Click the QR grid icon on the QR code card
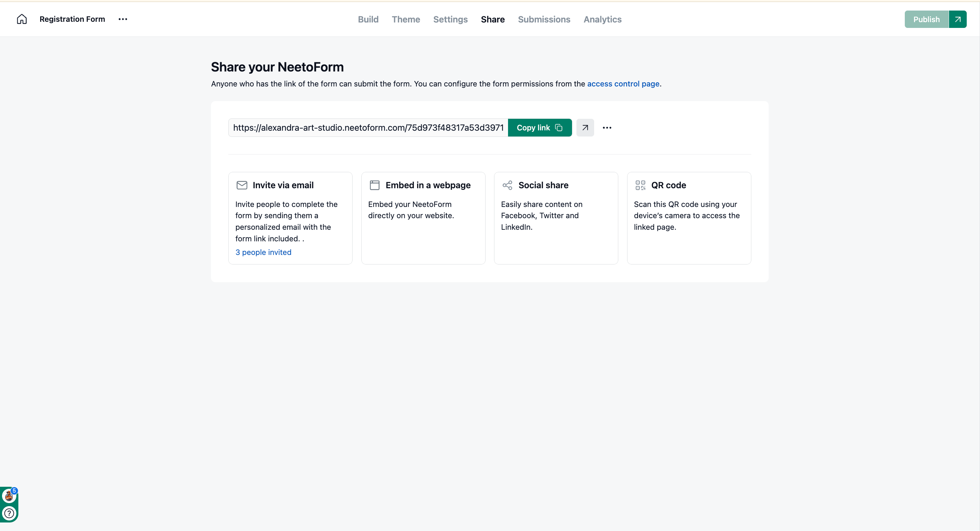Viewport: 980px width, 531px height. [640, 185]
